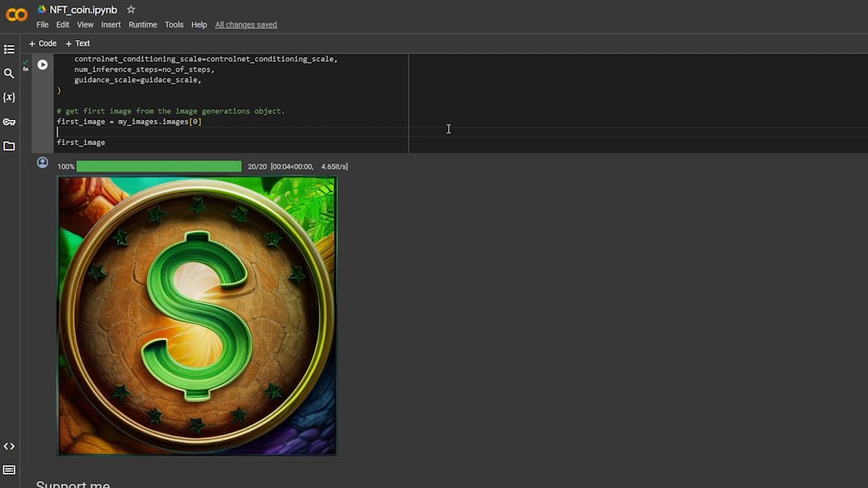Add a new Text cell
The image size is (868, 488).
[x=78, y=43]
